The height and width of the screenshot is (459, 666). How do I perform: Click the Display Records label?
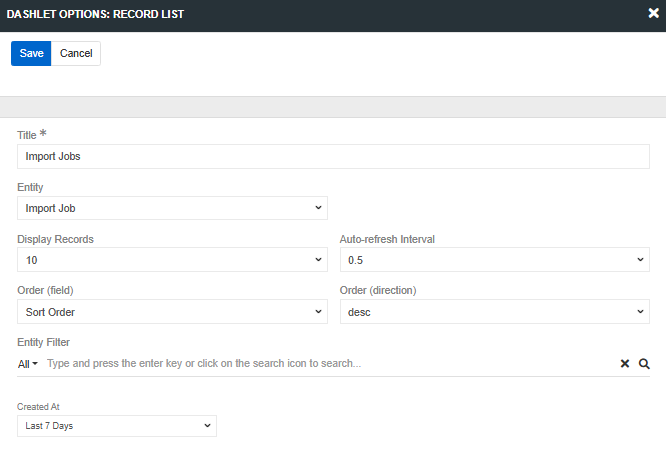pos(55,239)
